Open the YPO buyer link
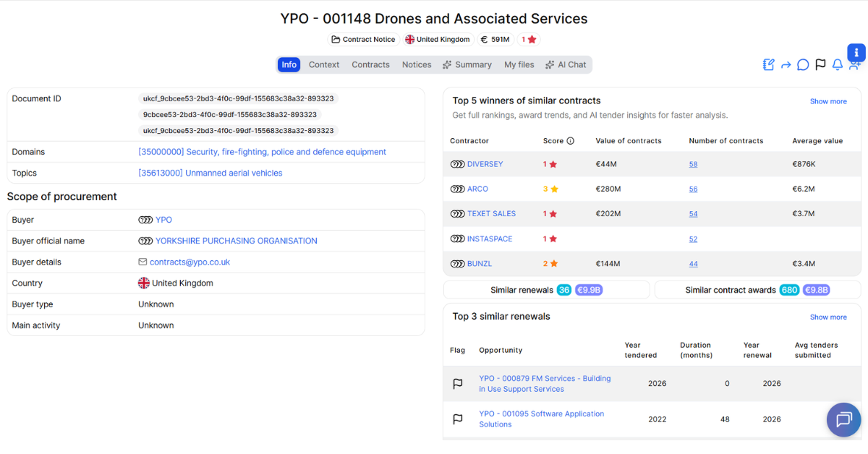Screen dimensions: 868x454 tap(164, 220)
